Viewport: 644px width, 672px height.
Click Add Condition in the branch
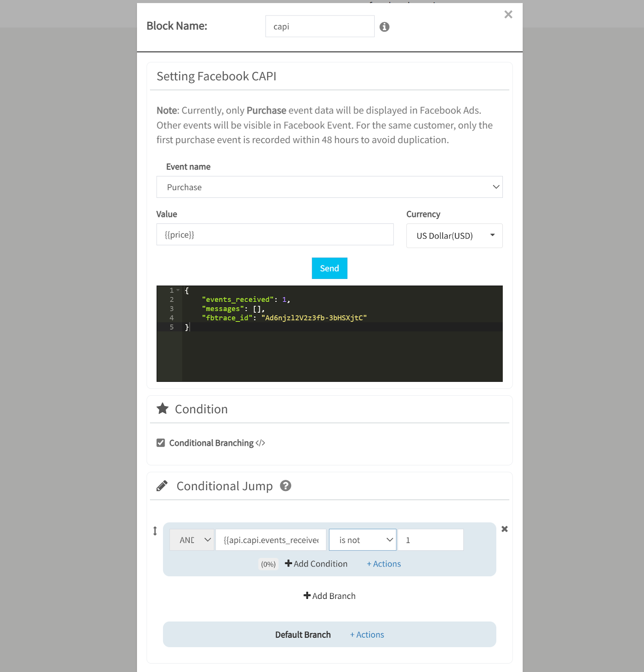coord(316,564)
